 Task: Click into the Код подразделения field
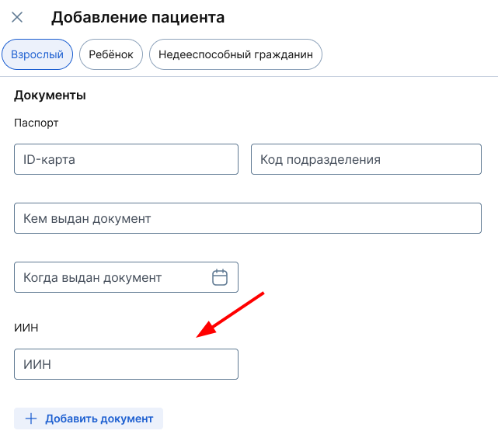pos(366,159)
